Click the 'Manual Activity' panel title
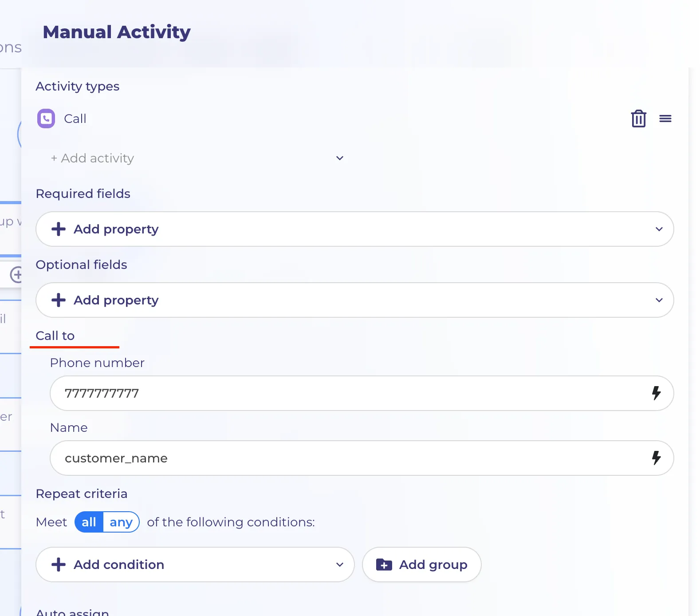This screenshot has height=616, width=700. coord(117,32)
